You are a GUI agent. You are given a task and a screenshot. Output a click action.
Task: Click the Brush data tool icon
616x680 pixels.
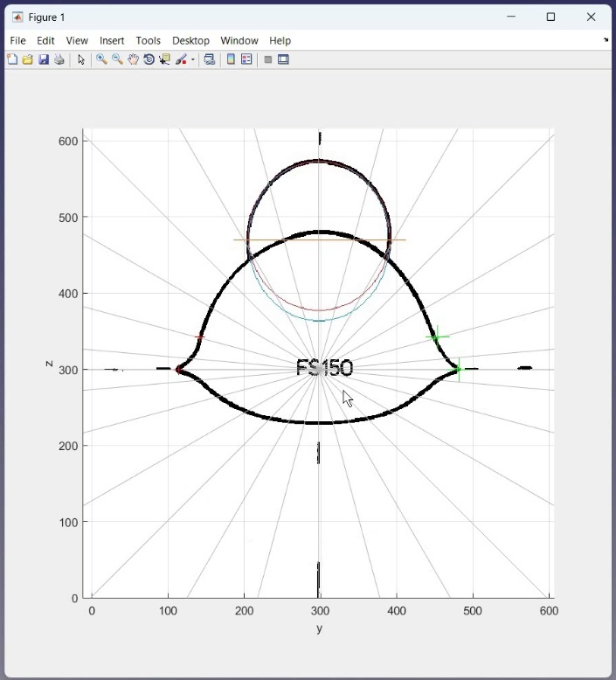click(x=181, y=59)
